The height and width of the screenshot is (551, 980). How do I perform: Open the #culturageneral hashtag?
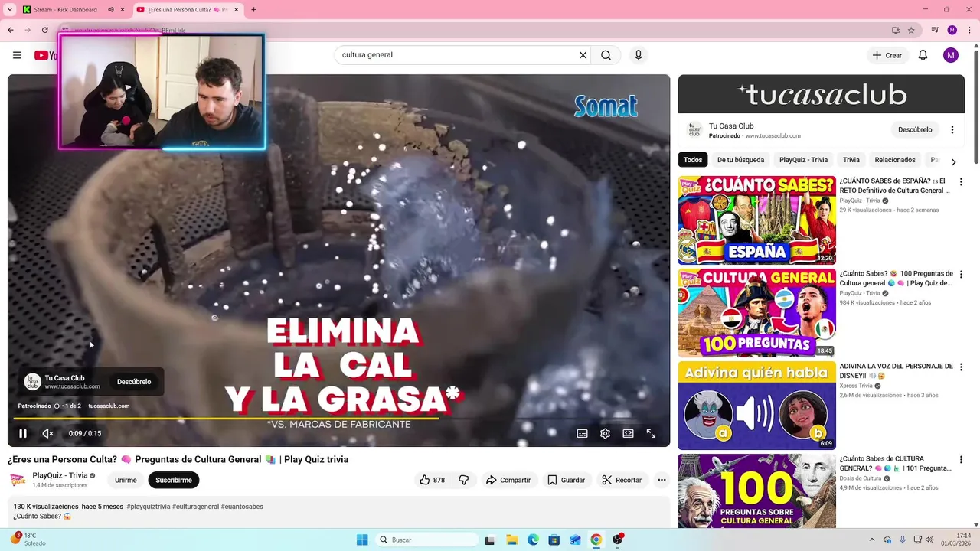tap(195, 507)
